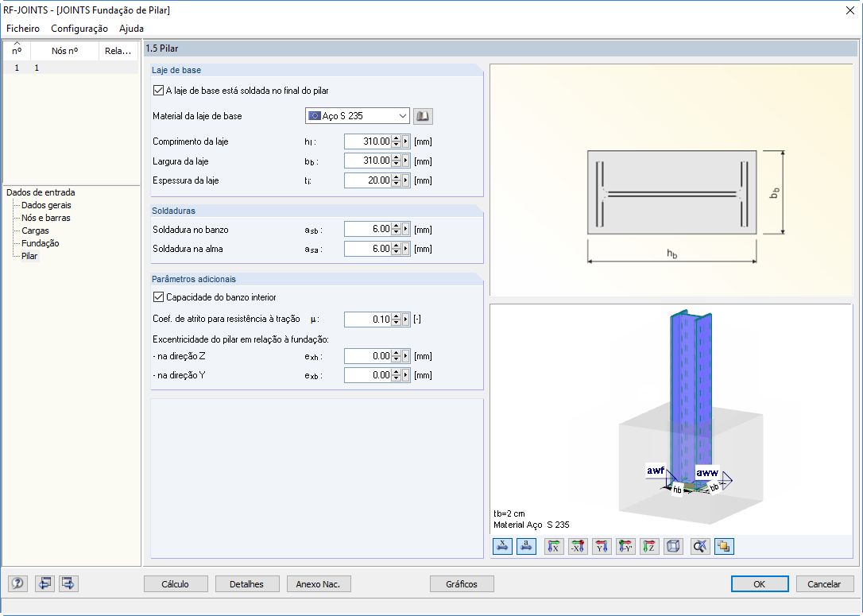Select Dados de entrada tree root
863x616 pixels.
click(x=41, y=192)
